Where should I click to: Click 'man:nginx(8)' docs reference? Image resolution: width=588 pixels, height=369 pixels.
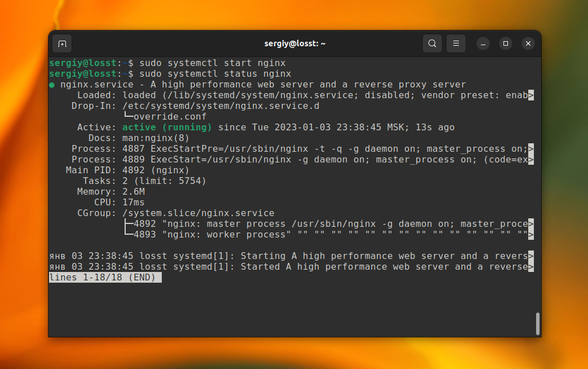(156, 138)
